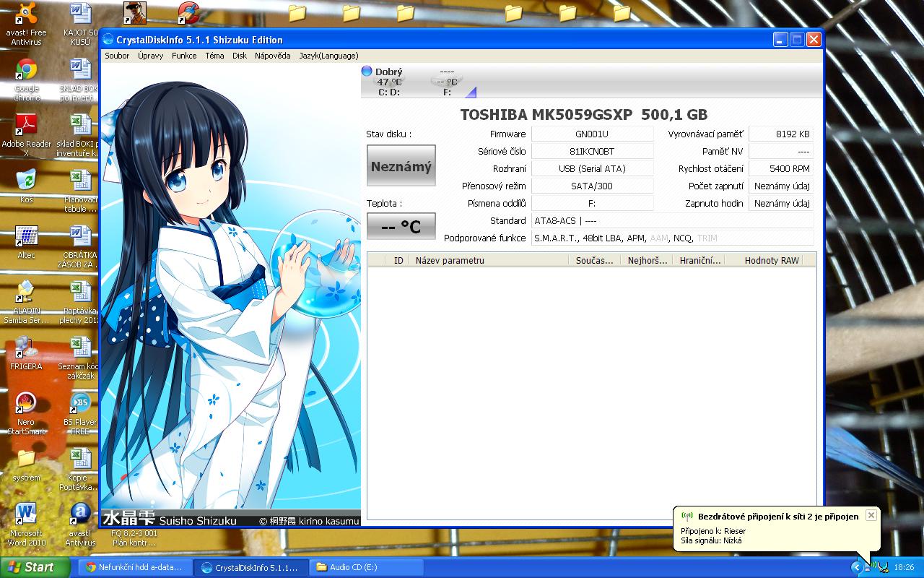
Task: Switch to Nefunkční hdd a-data Chrome task
Action: click(x=134, y=567)
